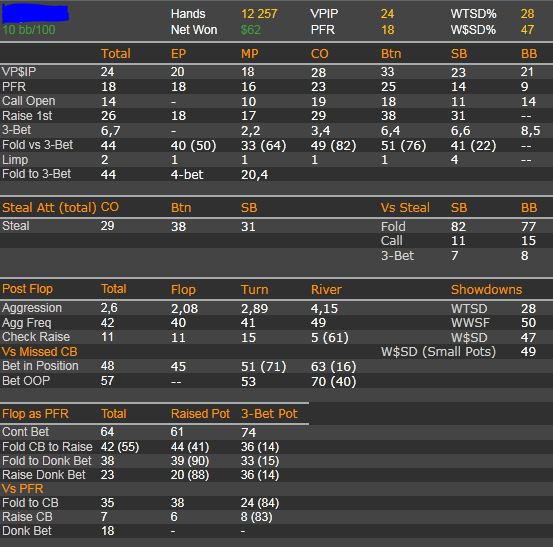Image resolution: width=553 pixels, height=547 pixels.
Task: Click the WTSD% label in header
Action: [x=473, y=14]
